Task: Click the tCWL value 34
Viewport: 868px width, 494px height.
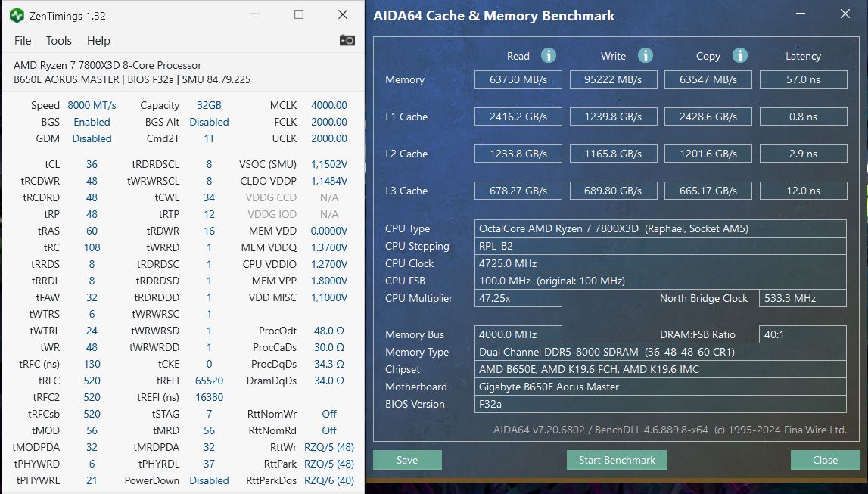Action: coord(210,197)
